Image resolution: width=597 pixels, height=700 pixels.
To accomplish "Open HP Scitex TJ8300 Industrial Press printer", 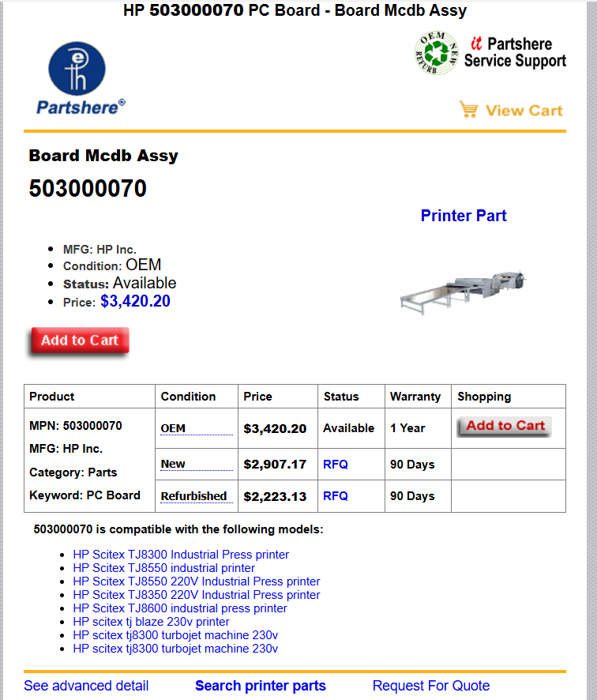I will (181, 555).
